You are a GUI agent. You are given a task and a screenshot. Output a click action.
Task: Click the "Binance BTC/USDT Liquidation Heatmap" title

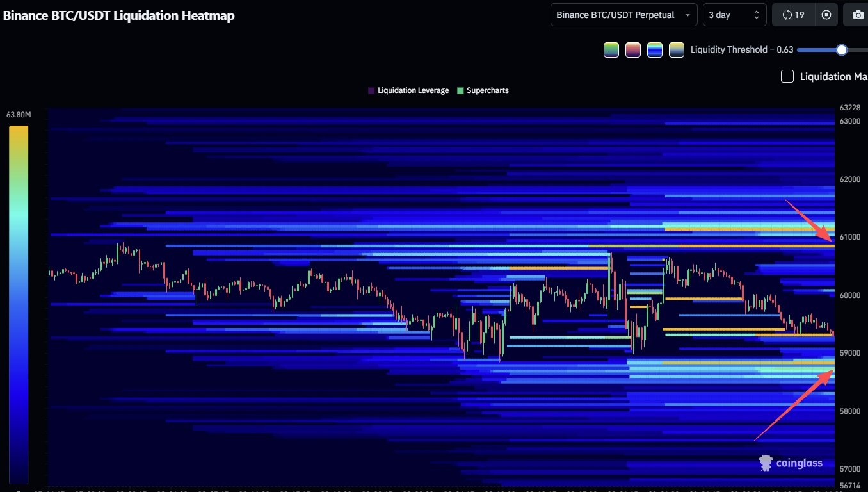click(x=119, y=15)
